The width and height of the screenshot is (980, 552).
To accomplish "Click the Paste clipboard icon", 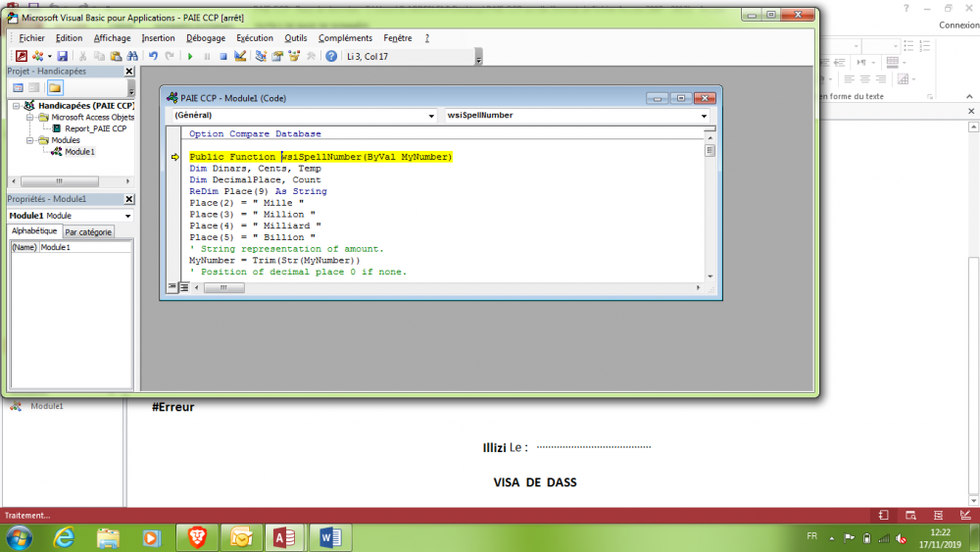I will pyautogui.click(x=116, y=56).
